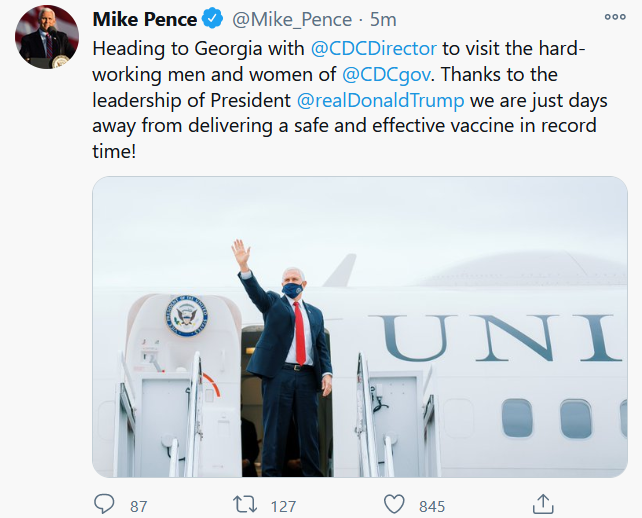
Task: Open the share tweet icon
Action: (543, 504)
